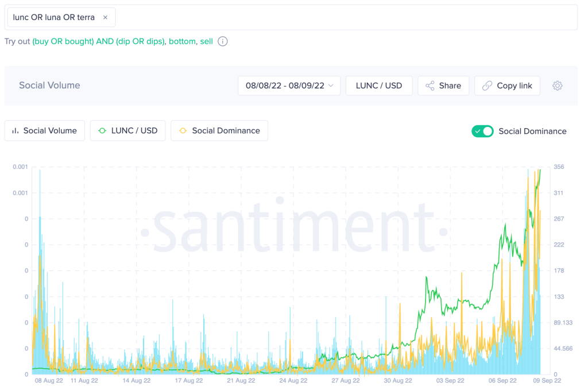Try the 'bottom' search suggestion
The height and width of the screenshot is (390, 588).
[182, 41]
